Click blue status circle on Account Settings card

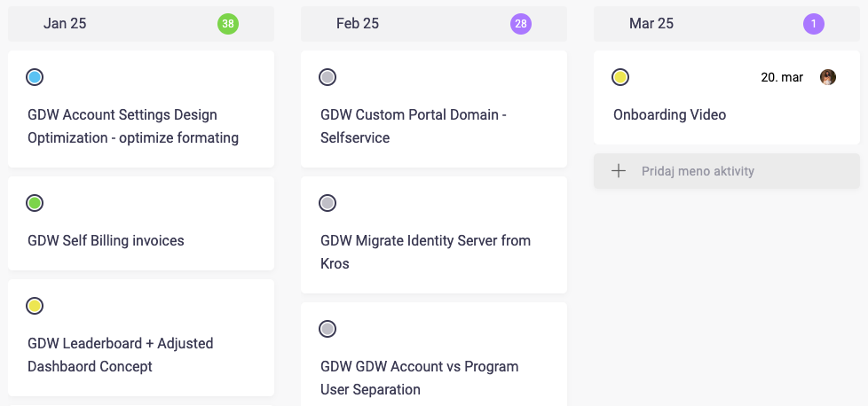coord(35,77)
